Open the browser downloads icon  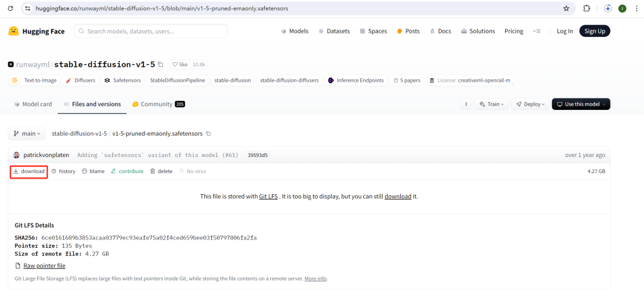click(608, 8)
